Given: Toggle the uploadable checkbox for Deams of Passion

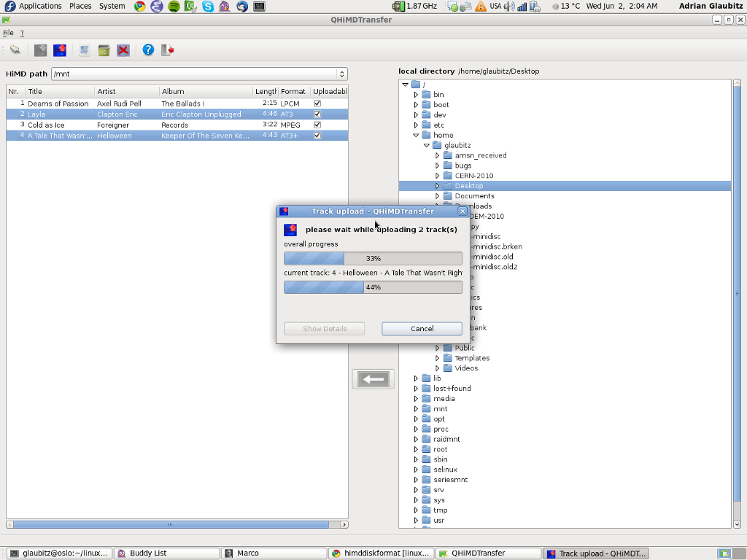Looking at the screenshot, I should [317, 104].
